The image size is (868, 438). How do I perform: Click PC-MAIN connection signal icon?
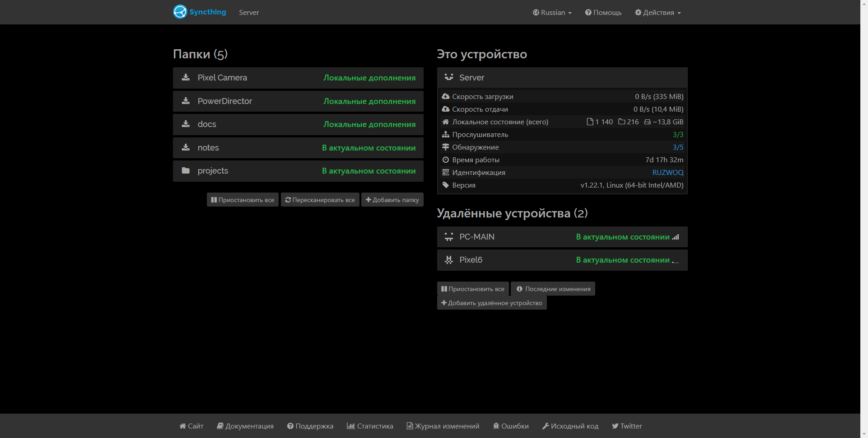click(x=675, y=237)
